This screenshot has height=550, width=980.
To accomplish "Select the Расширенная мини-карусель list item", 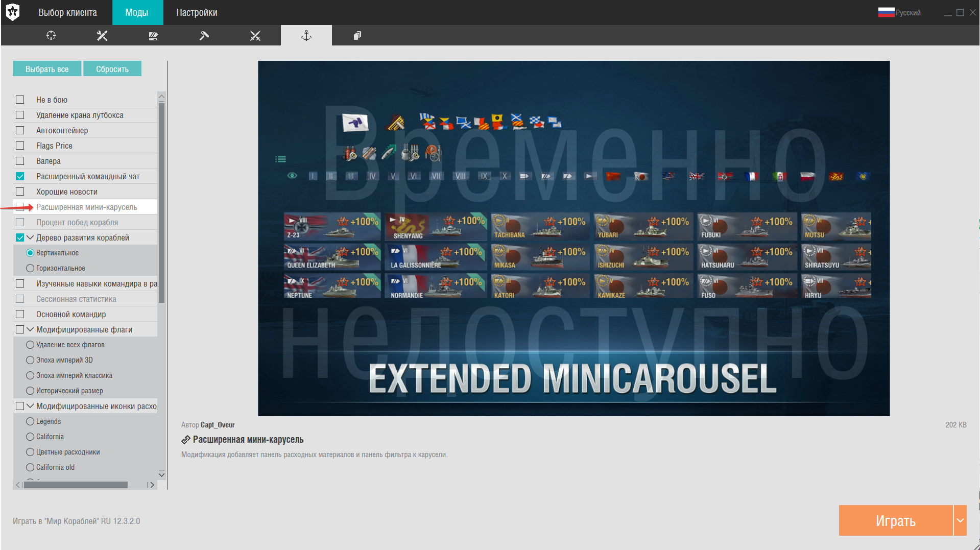I will [x=85, y=207].
